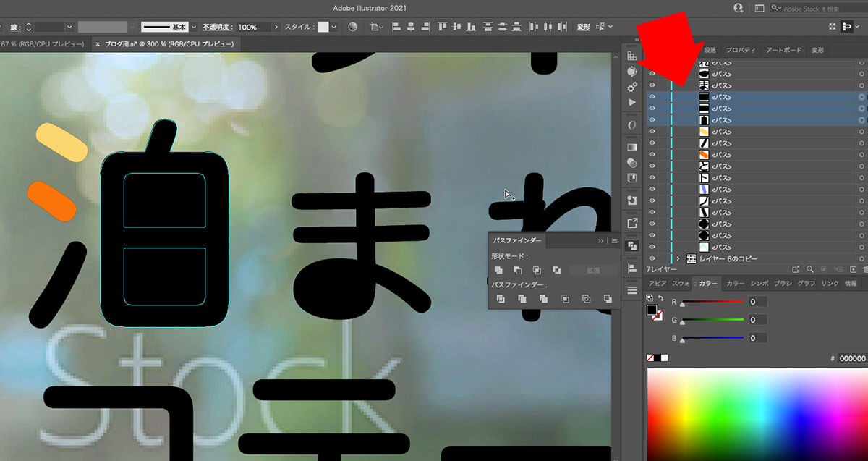Click the Exclude shape mode icon
This screenshot has height=461, width=868.
(556, 270)
